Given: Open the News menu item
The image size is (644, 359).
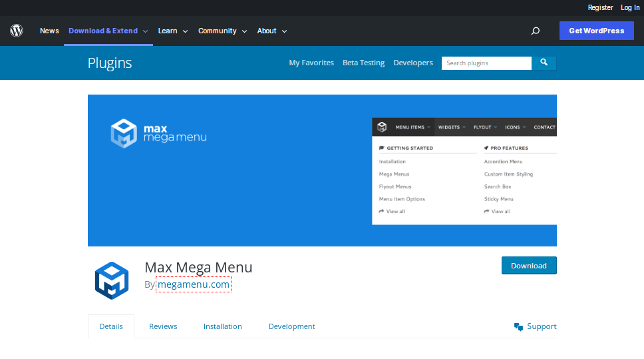Looking at the screenshot, I should (49, 31).
